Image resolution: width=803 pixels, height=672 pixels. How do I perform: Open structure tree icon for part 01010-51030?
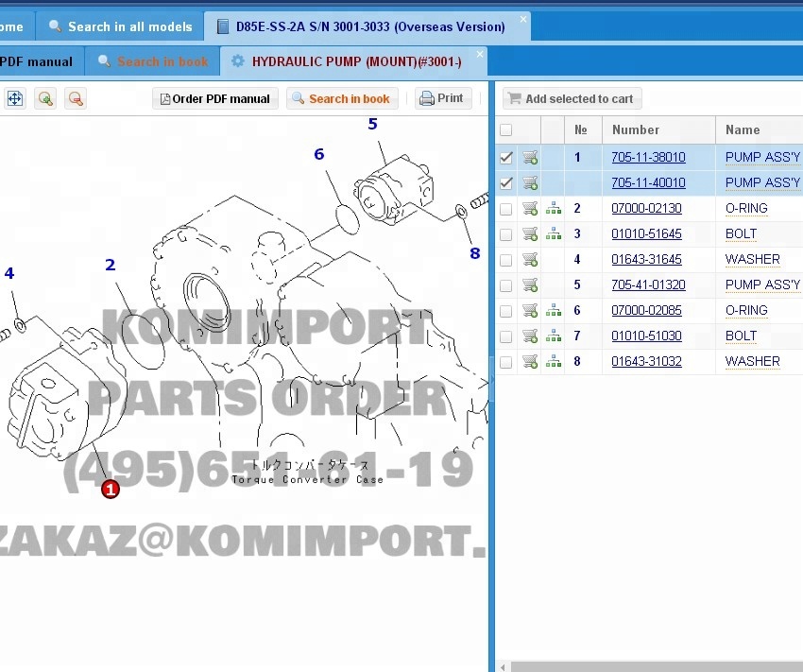point(553,336)
